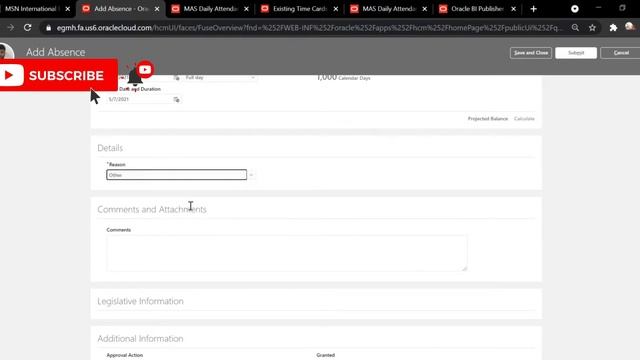Cancel the Add Absence form
This screenshot has width=640, height=360.
[621, 53]
